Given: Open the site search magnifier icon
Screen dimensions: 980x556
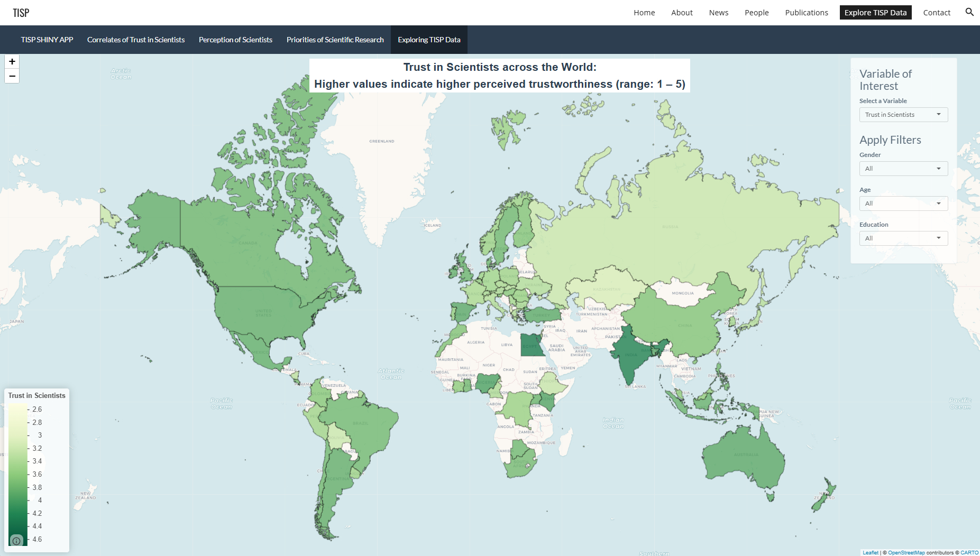Looking at the screenshot, I should [x=969, y=12].
